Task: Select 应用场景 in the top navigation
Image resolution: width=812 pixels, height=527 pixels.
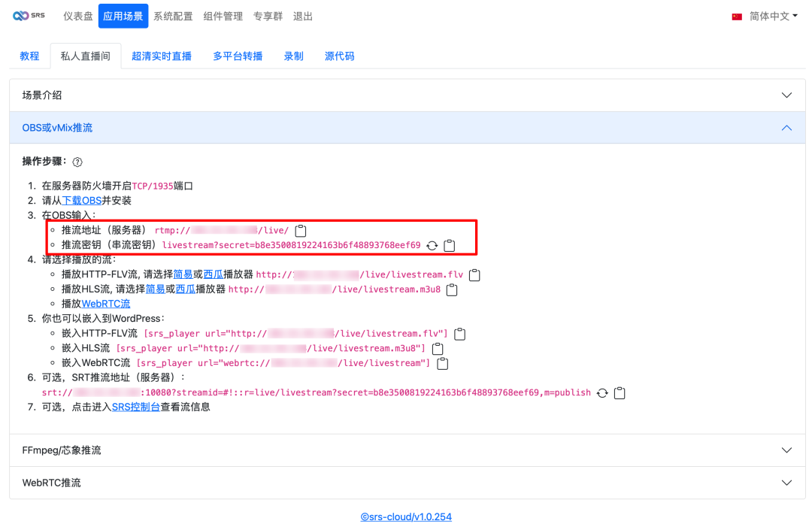Action: [x=123, y=16]
